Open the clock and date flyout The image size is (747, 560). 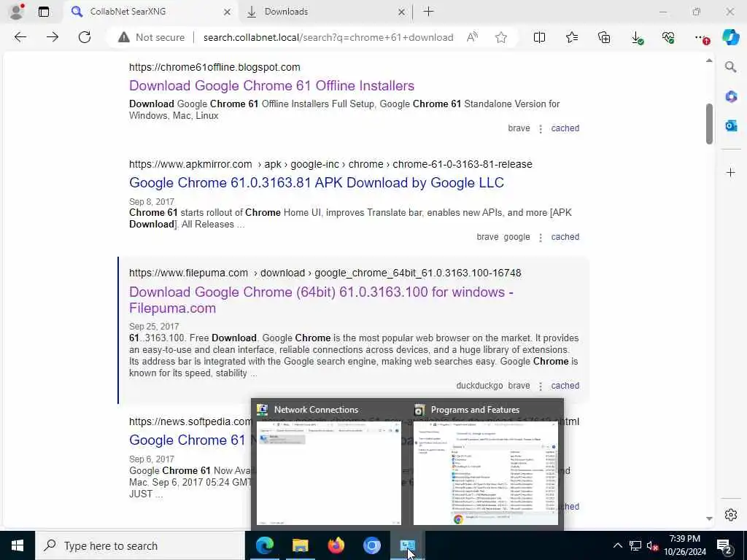684,545
